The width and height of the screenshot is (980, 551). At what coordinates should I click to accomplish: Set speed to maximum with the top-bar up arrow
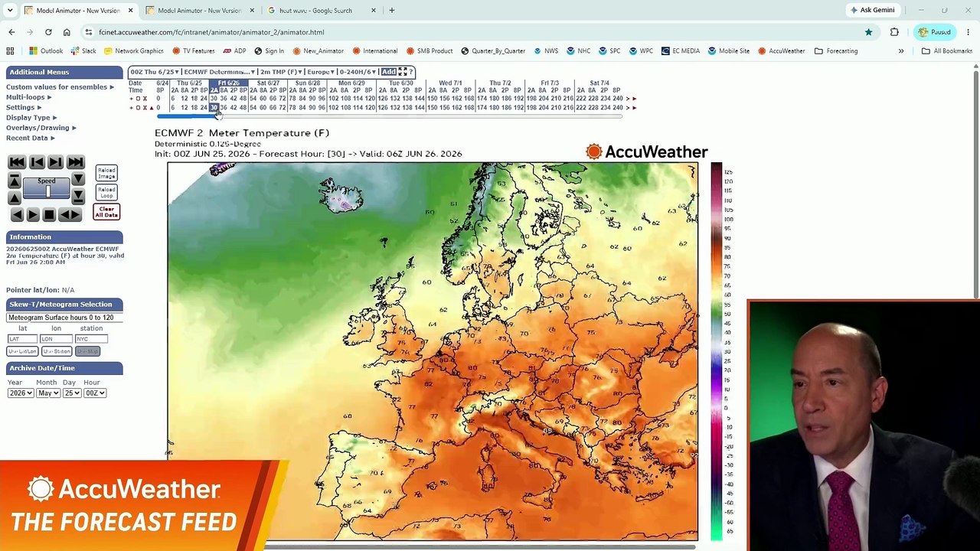tap(15, 181)
